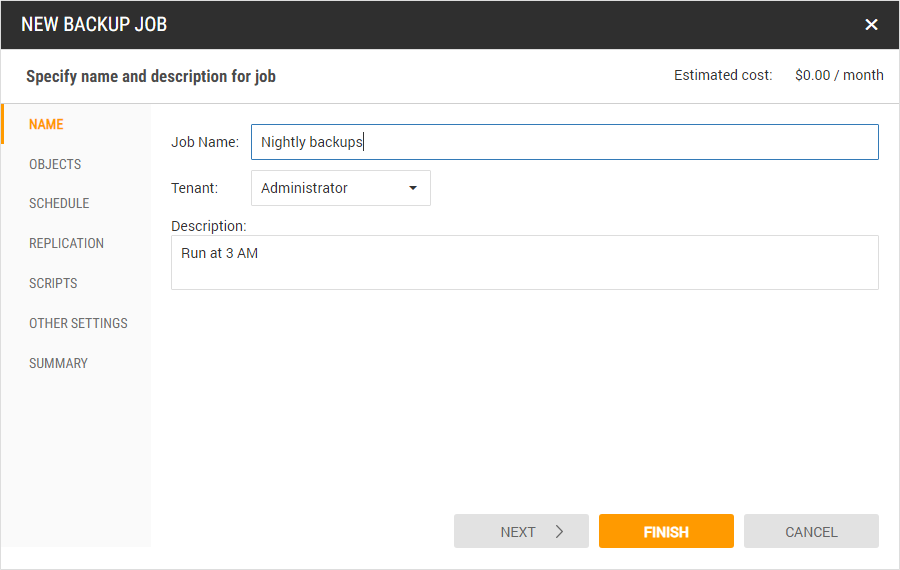The height and width of the screenshot is (570, 900).
Task: Click inside the Description text box
Action: [x=524, y=263]
